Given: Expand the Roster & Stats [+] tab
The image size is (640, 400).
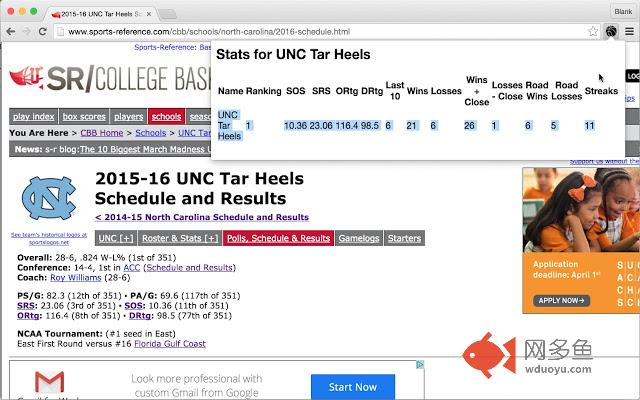Looking at the screenshot, I should click(180, 238).
